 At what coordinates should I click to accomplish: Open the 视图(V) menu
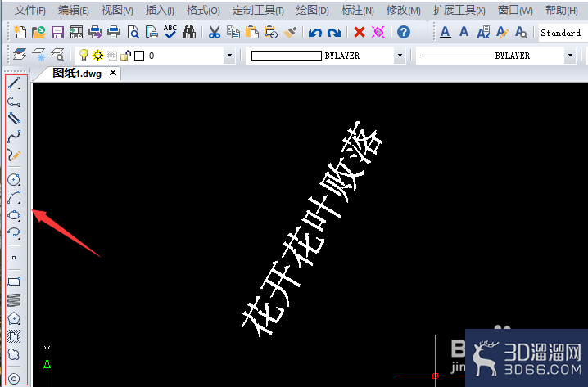(x=117, y=10)
